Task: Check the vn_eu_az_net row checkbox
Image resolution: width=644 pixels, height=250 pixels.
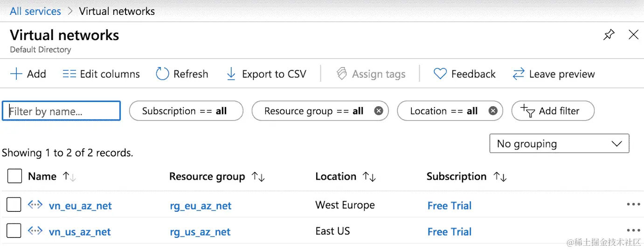Action: pyautogui.click(x=14, y=204)
